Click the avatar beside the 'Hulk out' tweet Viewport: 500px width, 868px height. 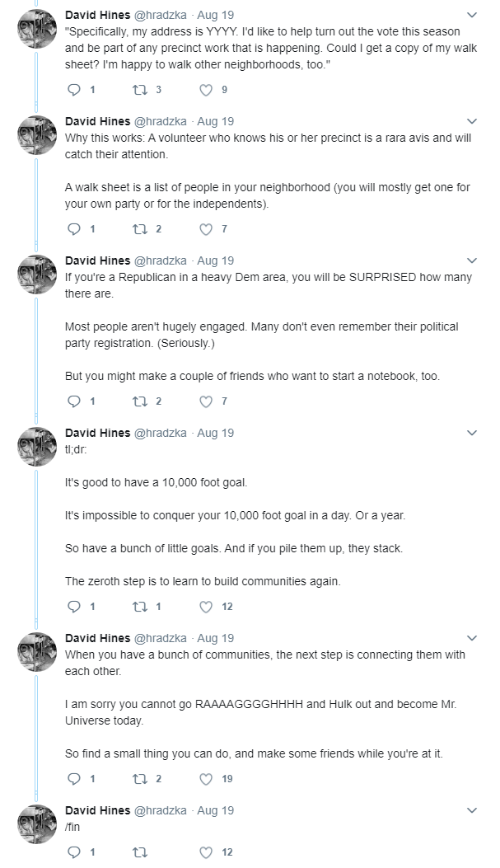tap(38, 653)
